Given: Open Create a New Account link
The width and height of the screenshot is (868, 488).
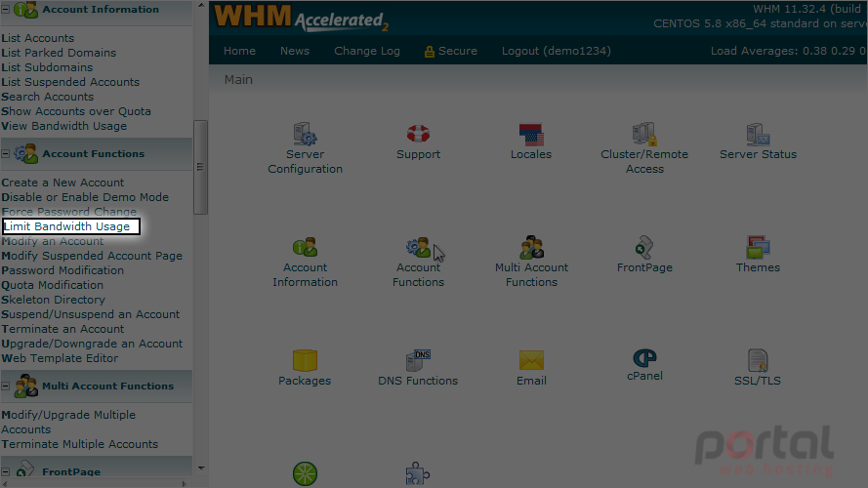Looking at the screenshot, I should coord(62,183).
